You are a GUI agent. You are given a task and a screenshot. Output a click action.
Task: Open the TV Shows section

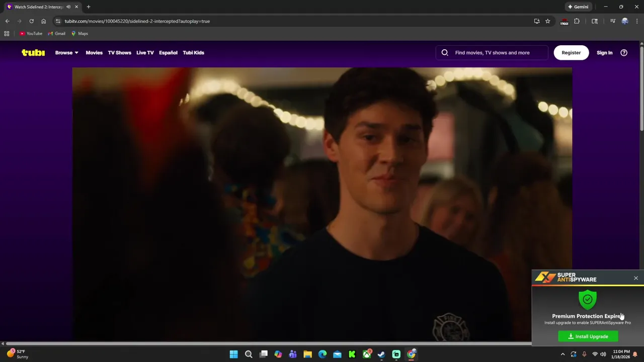(x=119, y=52)
